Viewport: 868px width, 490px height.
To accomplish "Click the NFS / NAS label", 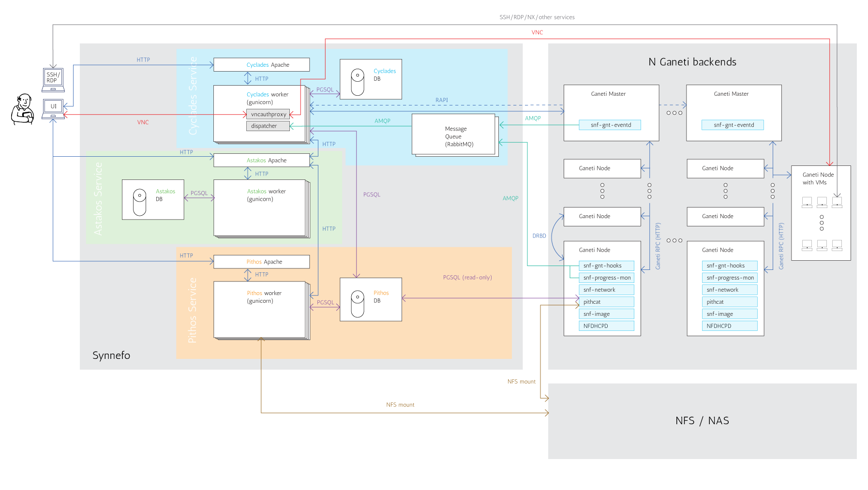I will [x=702, y=421].
